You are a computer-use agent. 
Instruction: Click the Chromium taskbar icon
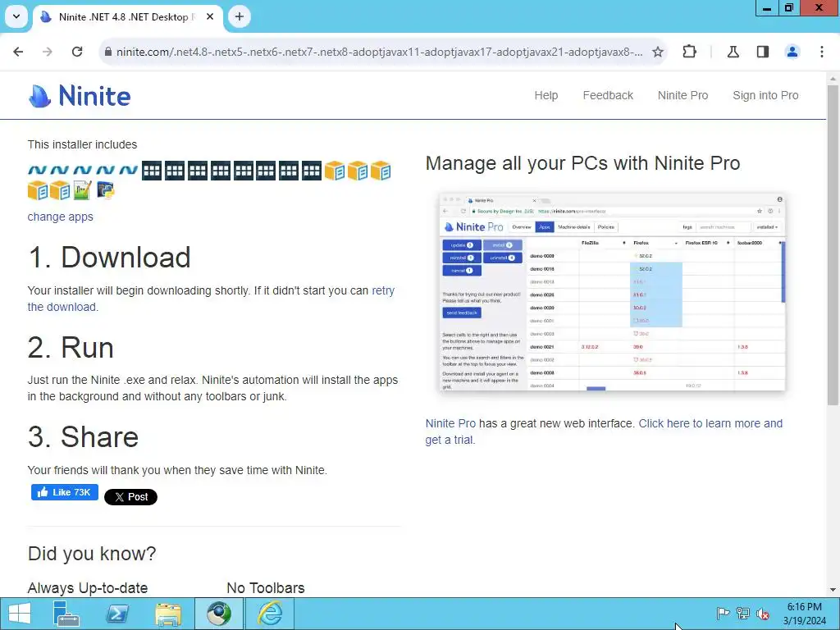point(219,614)
